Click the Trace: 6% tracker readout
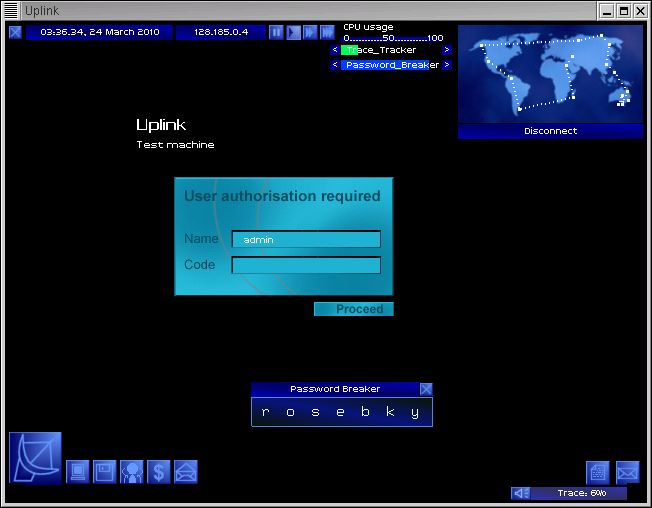 [579, 493]
